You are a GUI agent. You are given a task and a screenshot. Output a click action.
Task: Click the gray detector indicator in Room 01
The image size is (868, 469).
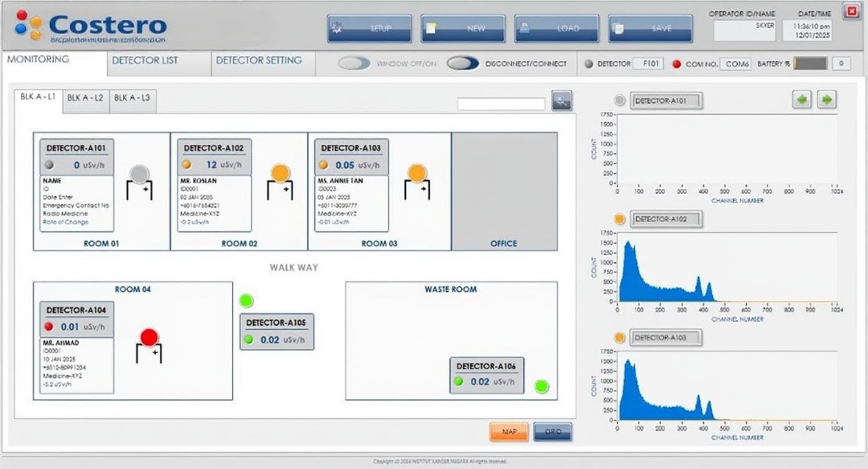pos(140,173)
